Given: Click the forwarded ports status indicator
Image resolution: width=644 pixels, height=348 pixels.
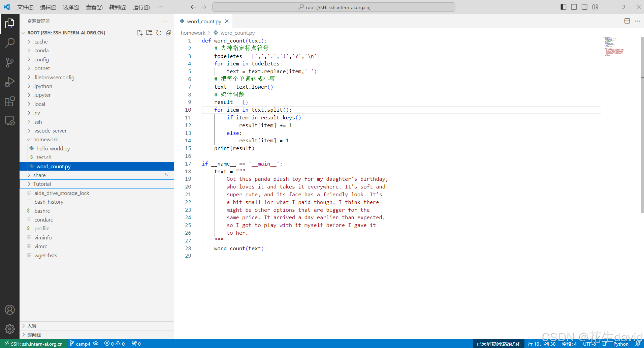Looking at the screenshot, I should [136, 344].
